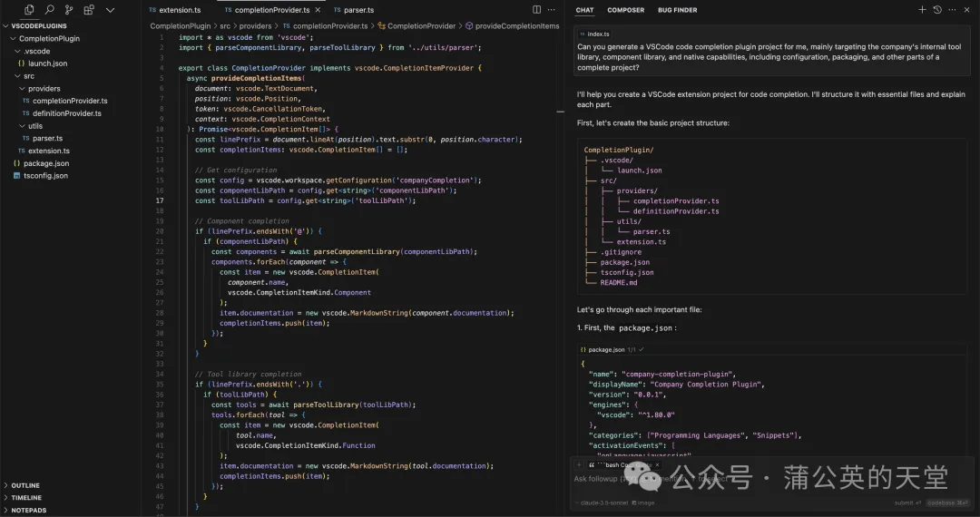This screenshot has height=517, width=980.
Task: Click the codebase submit button
Action: [947, 502]
